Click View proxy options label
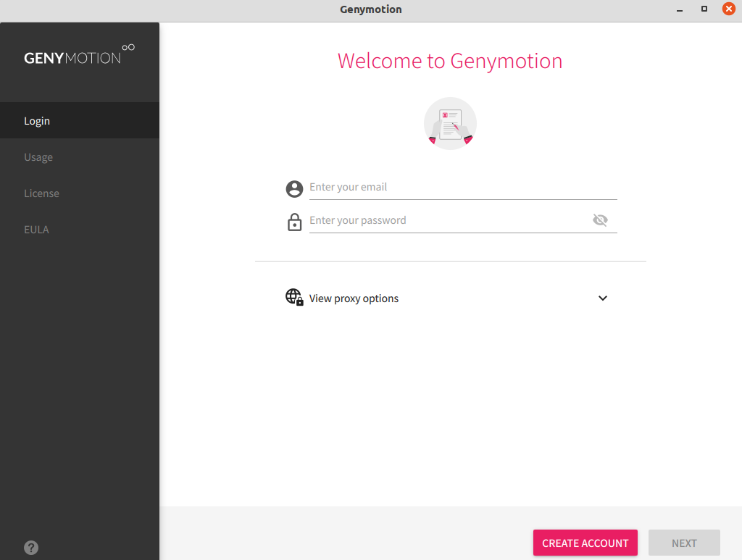 (x=354, y=298)
